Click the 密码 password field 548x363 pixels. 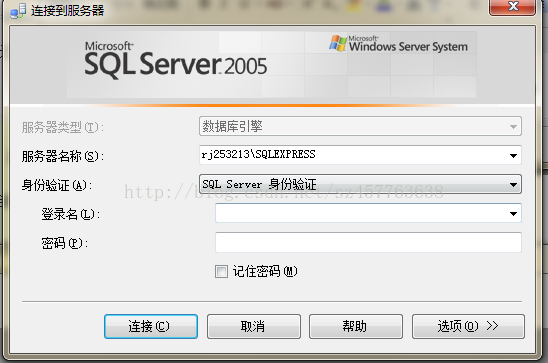[368, 242]
